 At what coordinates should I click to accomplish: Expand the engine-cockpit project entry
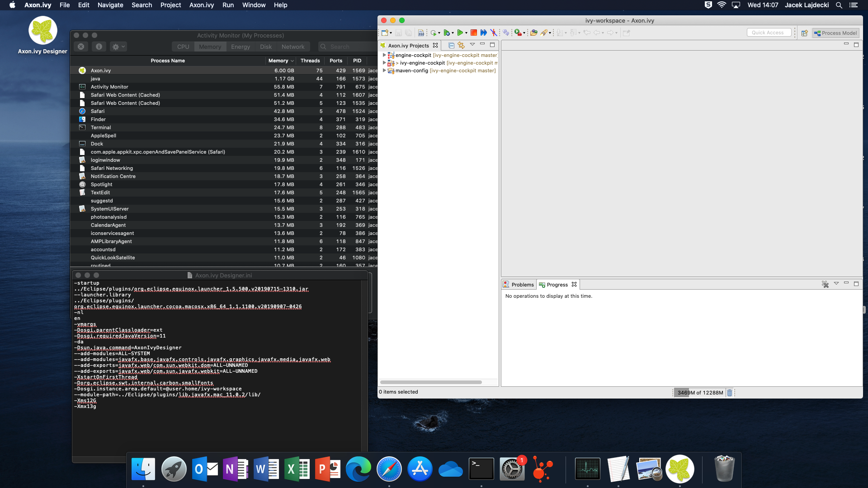point(384,54)
